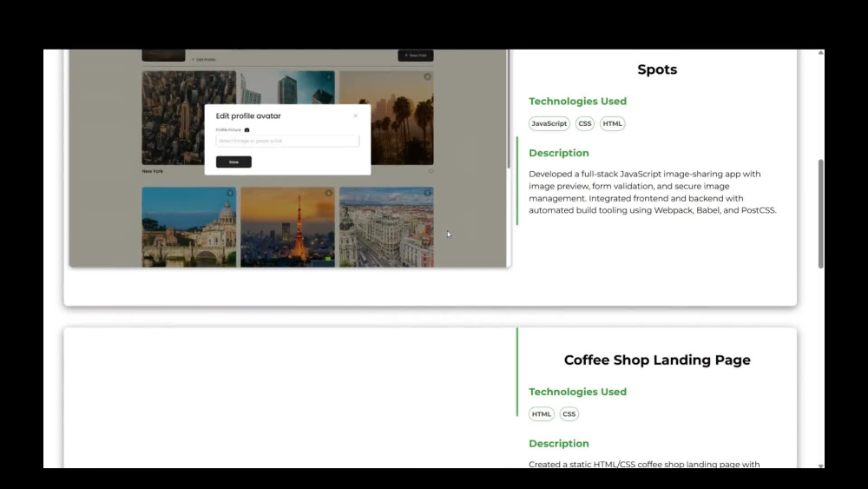This screenshot has width=868, height=489.
Task: Click the New Post button
Action: [416, 56]
